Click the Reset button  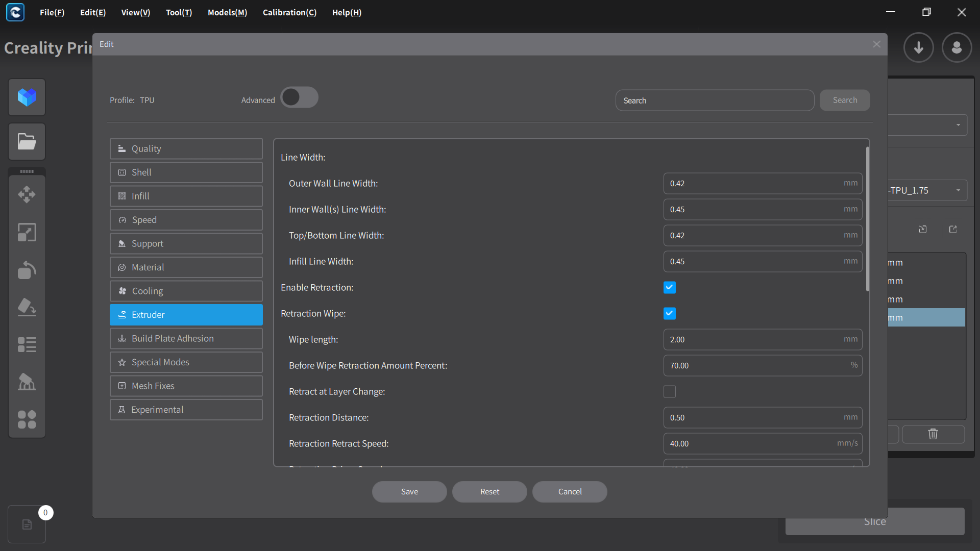[x=489, y=492]
